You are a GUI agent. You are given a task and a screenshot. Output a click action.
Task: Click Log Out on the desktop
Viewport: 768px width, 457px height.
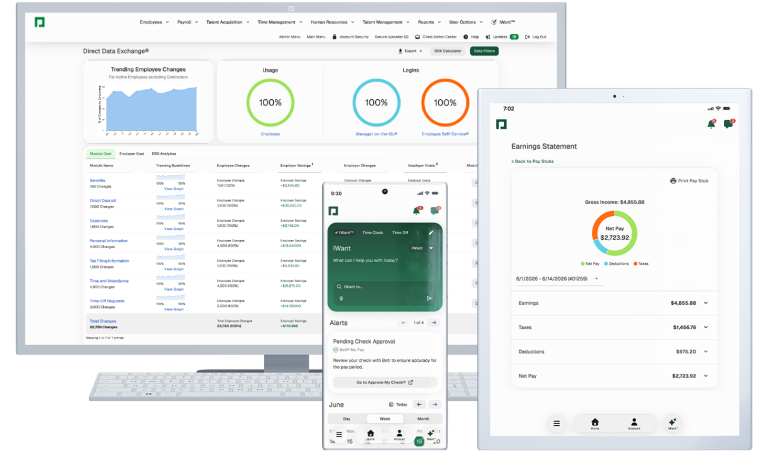[535, 37]
